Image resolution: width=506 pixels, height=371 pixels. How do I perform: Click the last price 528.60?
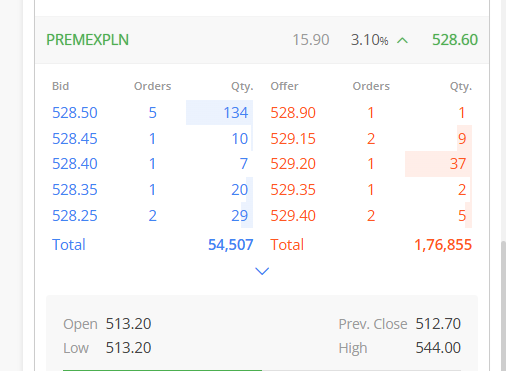tap(455, 40)
